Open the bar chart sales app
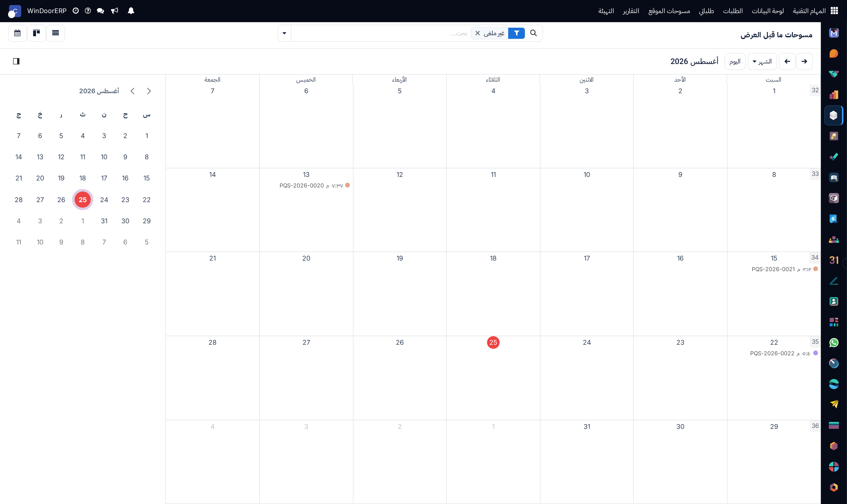 point(834,95)
